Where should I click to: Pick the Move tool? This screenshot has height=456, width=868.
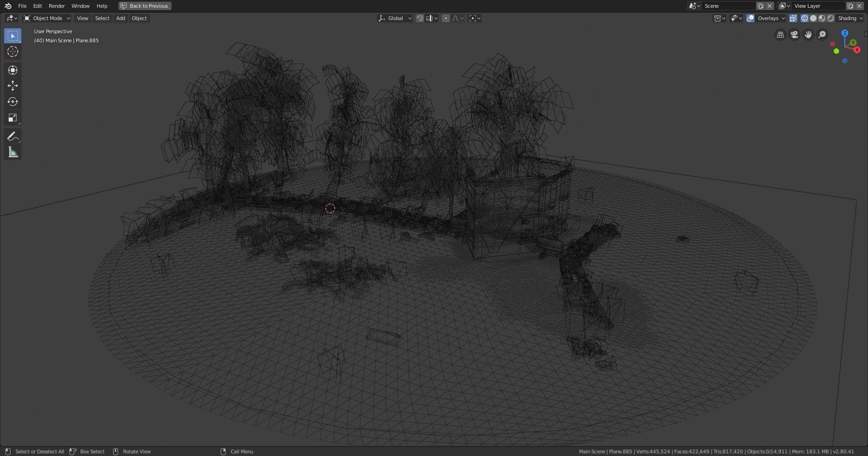point(13,86)
